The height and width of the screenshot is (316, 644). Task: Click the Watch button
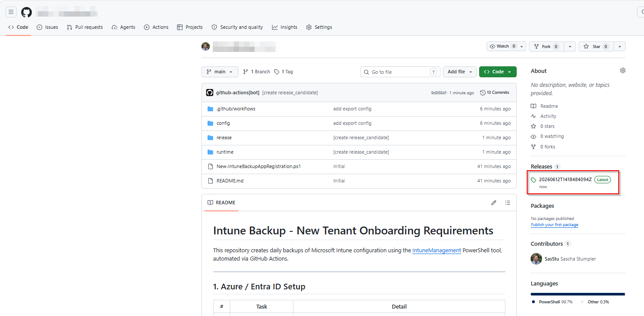(x=502, y=46)
